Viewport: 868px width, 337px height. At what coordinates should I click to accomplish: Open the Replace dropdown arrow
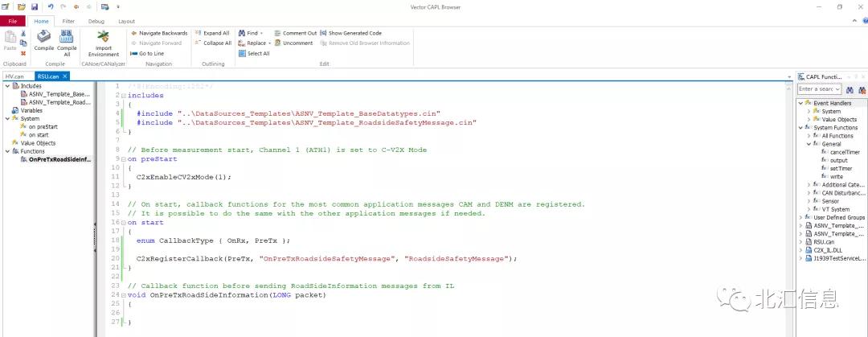[269, 43]
